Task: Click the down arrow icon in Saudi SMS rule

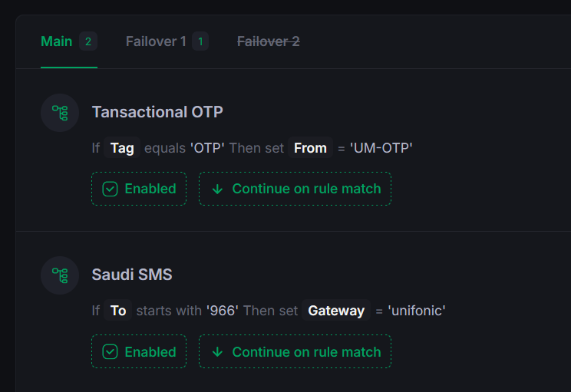Action: point(217,352)
